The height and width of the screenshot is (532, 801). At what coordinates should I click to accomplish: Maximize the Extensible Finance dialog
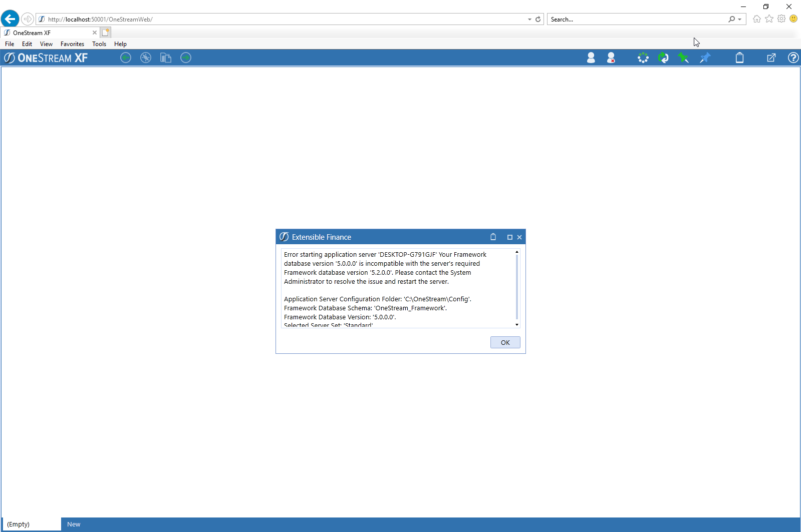coord(510,237)
